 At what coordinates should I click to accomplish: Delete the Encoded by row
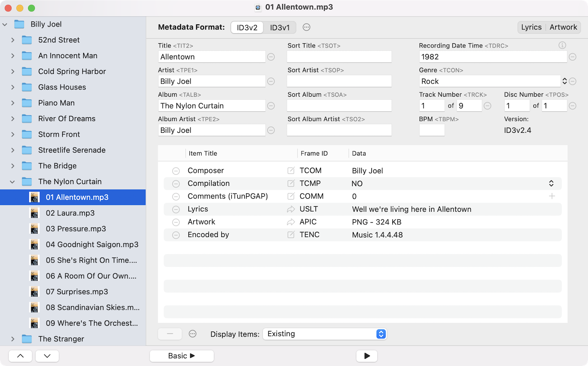[x=176, y=235]
